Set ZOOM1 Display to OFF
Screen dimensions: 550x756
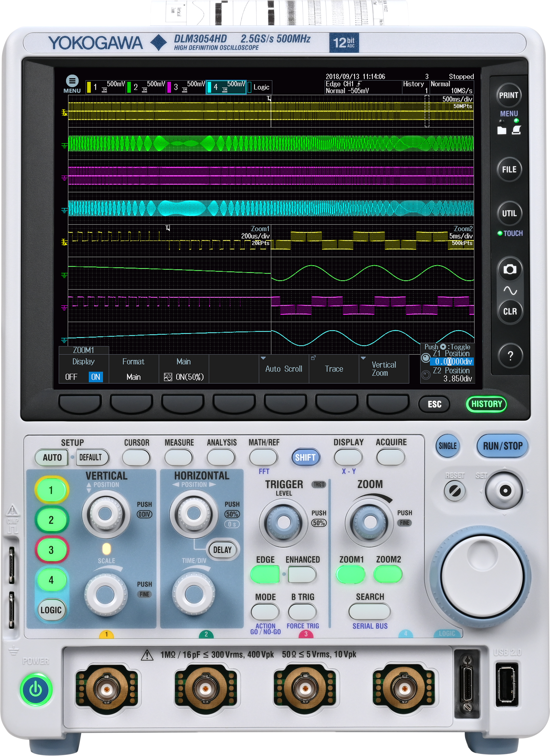tap(71, 377)
